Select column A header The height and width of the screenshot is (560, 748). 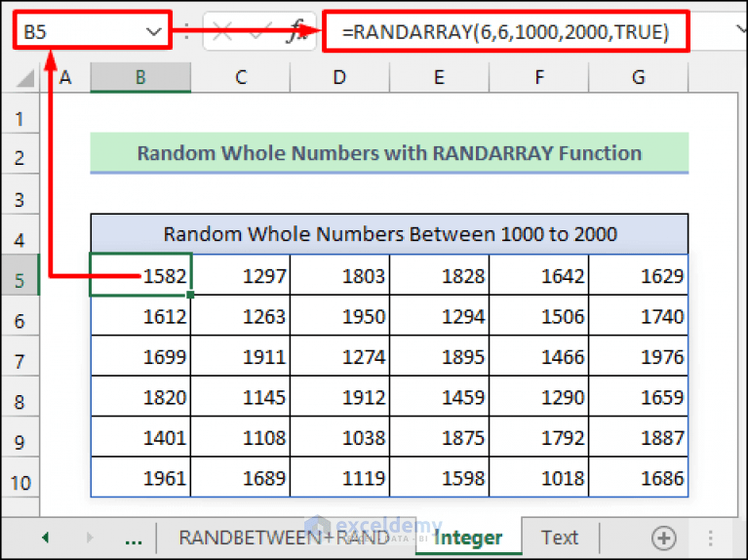coord(65,77)
